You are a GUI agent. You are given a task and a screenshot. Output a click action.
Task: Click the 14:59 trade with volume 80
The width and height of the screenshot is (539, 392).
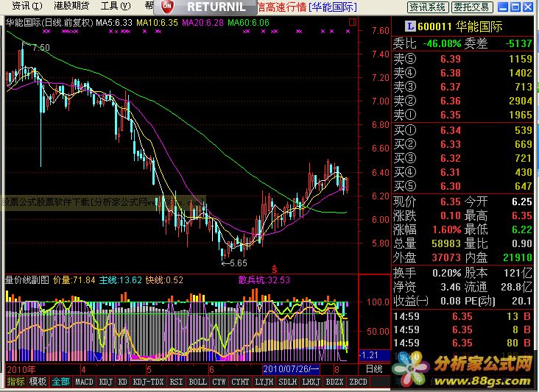coord(462,343)
